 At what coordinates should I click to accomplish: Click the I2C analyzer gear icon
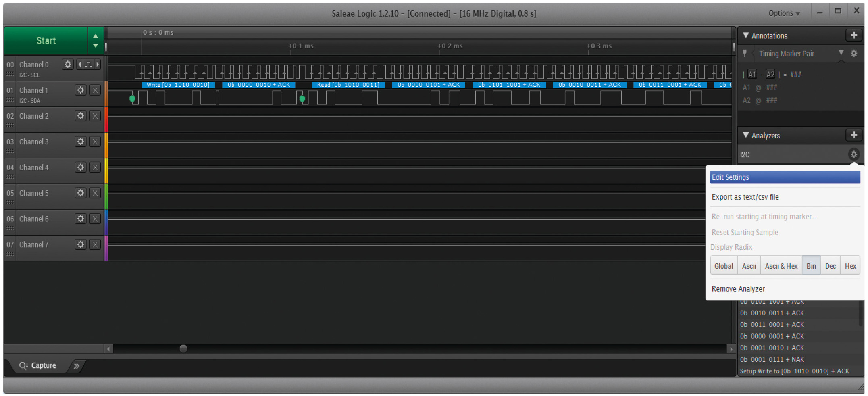pyautogui.click(x=853, y=154)
